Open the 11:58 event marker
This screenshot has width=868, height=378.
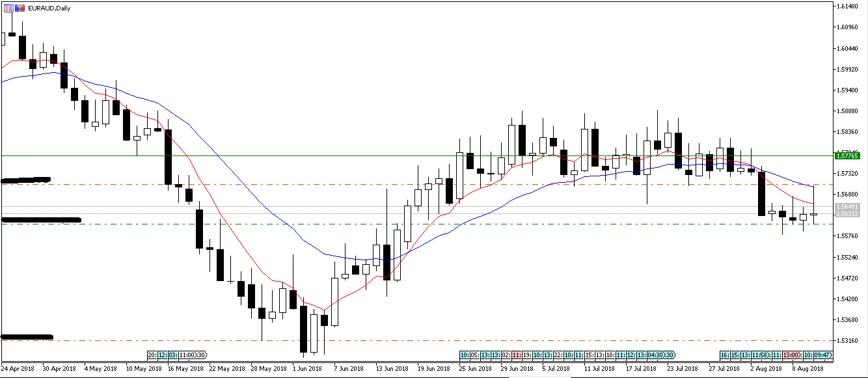(761, 355)
